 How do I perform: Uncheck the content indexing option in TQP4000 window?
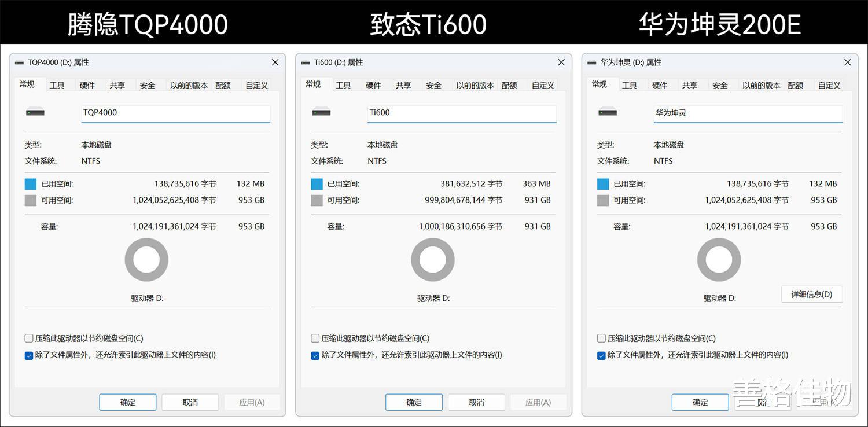(x=29, y=355)
